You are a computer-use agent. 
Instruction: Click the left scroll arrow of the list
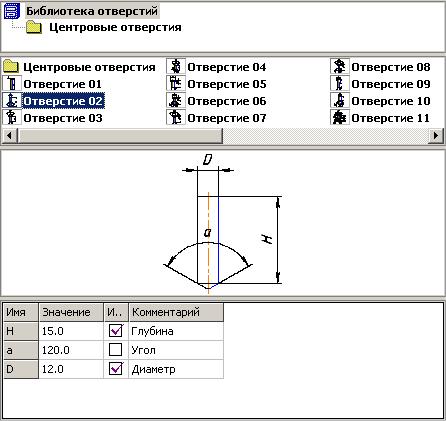pos(9,136)
